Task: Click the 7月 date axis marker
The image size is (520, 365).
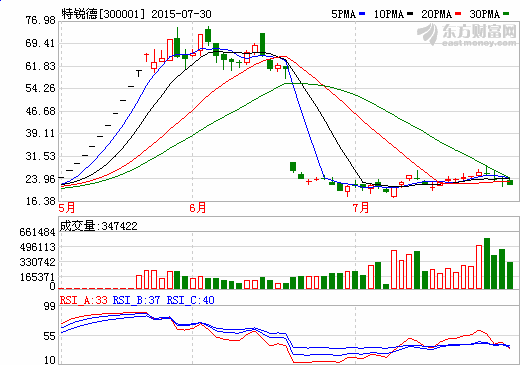Action: [x=361, y=208]
